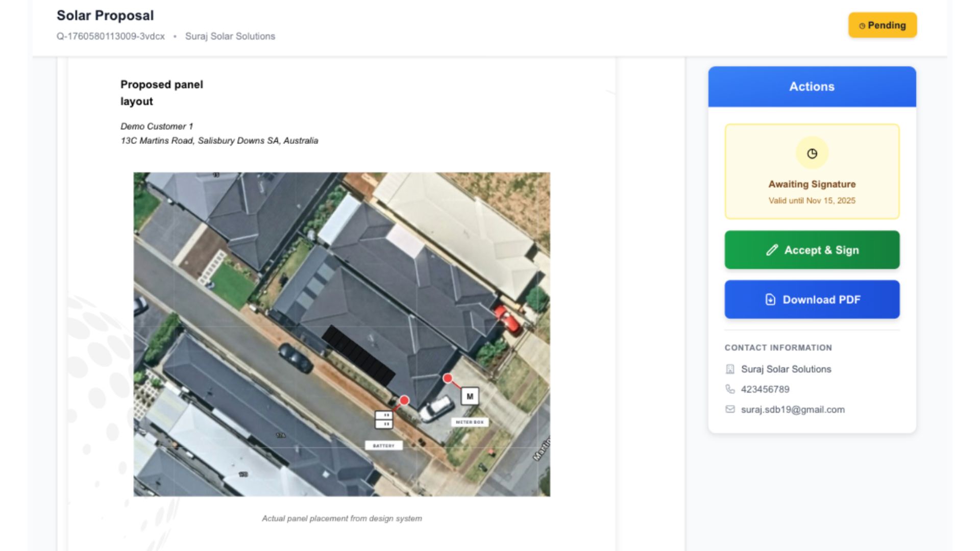This screenshot has width=980, height=551.
Task: Click the Actions panel header
Action: [812, 86]
